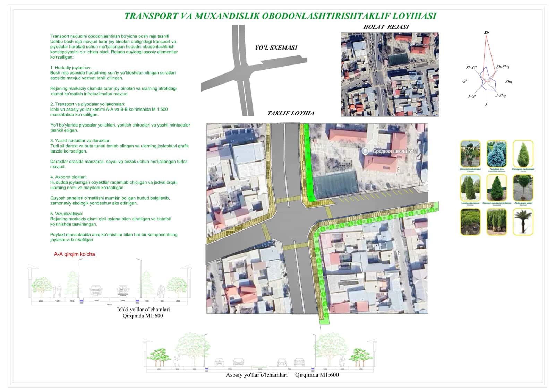Click the 'YO'L SXEMASI' label
Image resolution: width=555 pixels, height=392 pixels.
pos(276,48)
